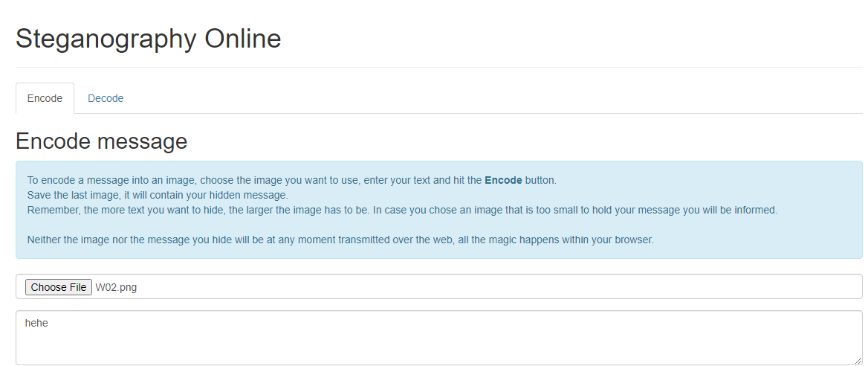Click the Encode message heading
This screenshot has width=868, height=366.
click(101, 141)
